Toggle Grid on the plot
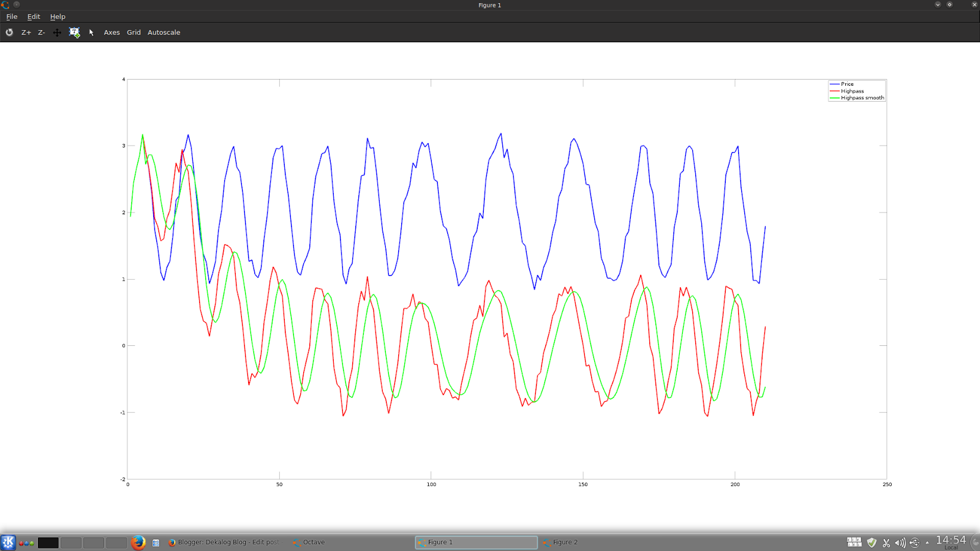 [133, 32]
